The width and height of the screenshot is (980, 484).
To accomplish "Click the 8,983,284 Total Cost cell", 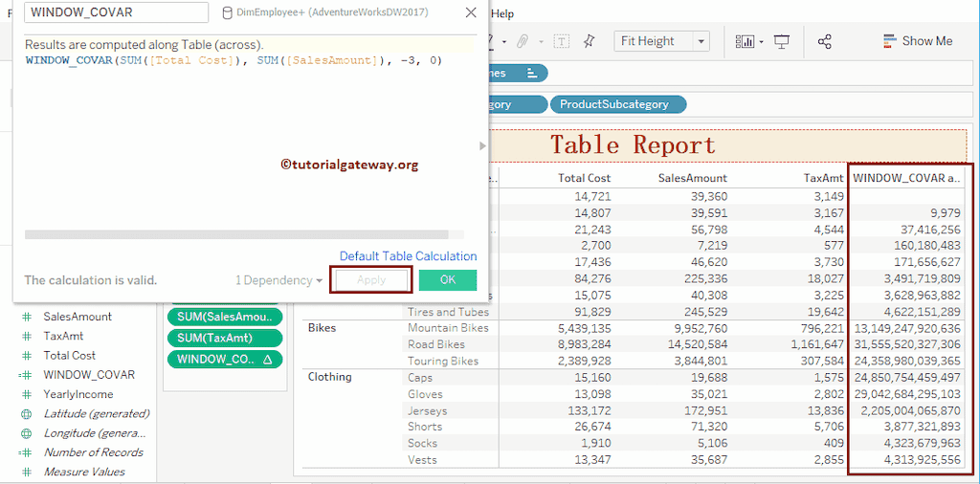I will (585, 344).
